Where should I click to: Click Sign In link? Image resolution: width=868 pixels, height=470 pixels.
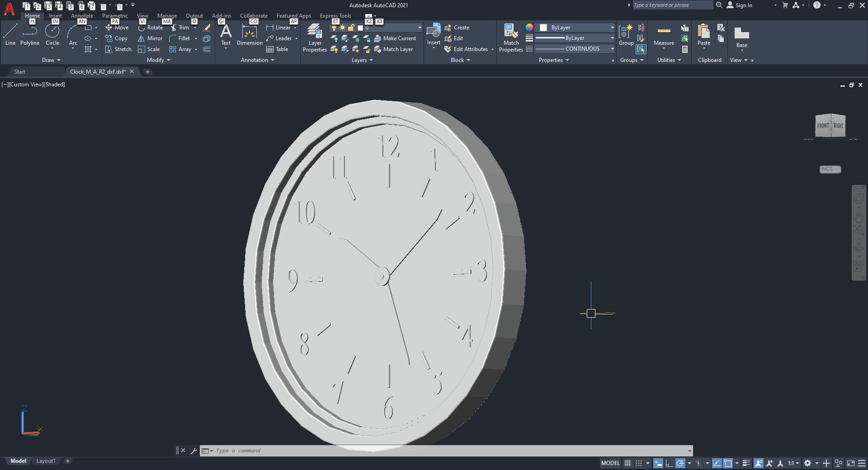740,5
